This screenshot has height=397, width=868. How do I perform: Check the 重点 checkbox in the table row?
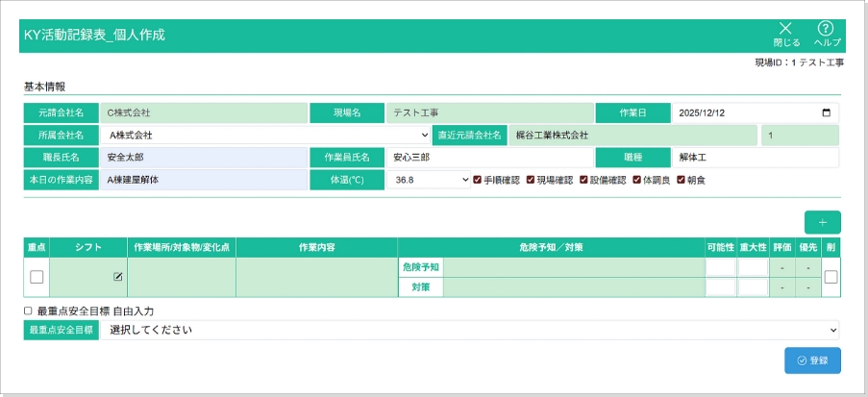point(37,277)
